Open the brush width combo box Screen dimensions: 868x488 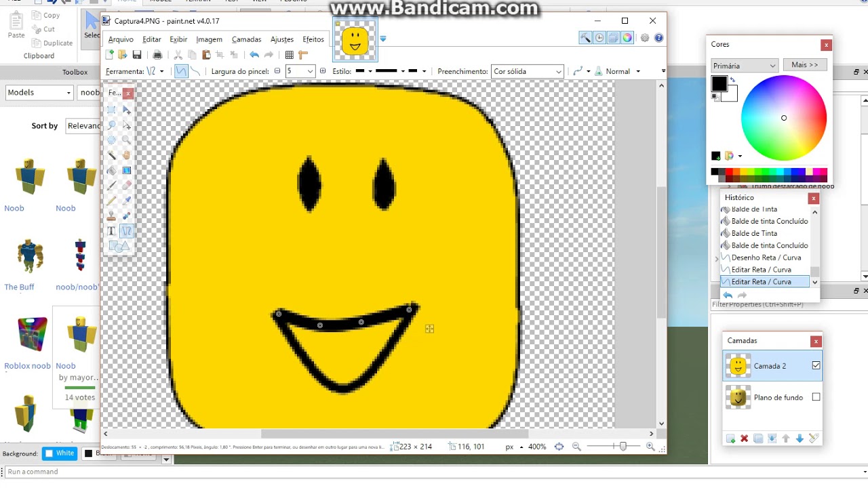pyautogui.click(x=300, y=71)
